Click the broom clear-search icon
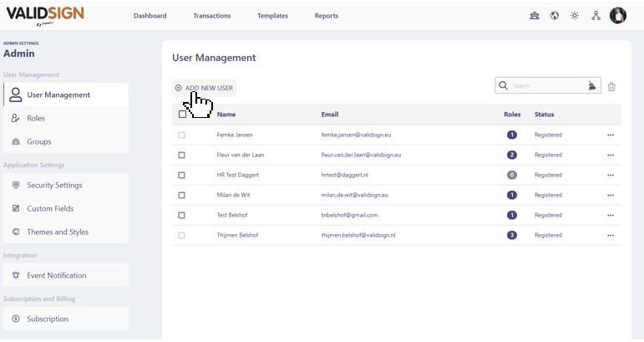 coord(592,85)
